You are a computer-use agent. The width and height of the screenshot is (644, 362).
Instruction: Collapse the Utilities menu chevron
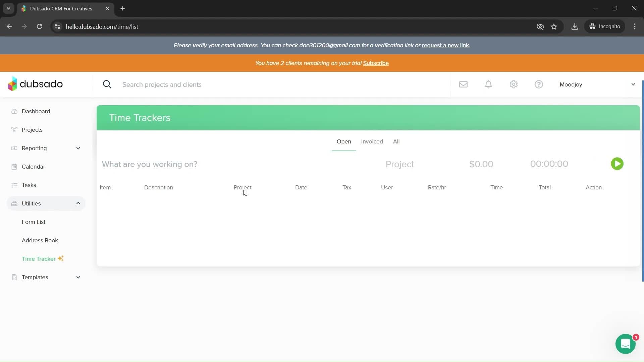(x=78, y=203)
